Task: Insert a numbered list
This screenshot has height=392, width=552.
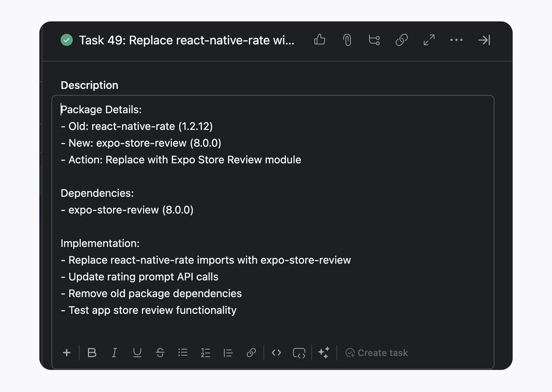Action: pos(206,353)
